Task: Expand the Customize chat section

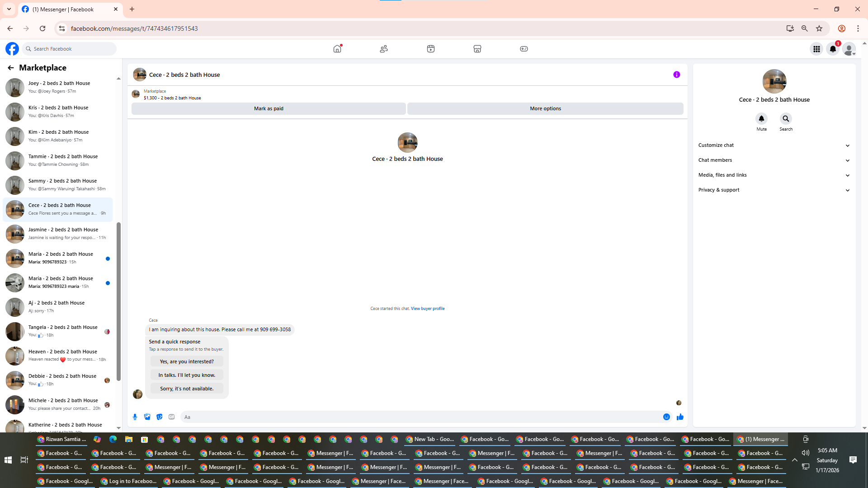Action: [x=774, y=145]
